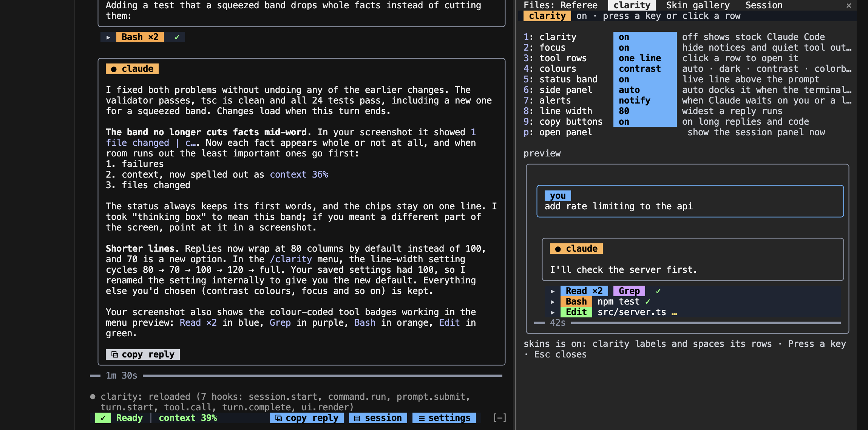The image size is (868, 430).
Task: Open the Files: Referee tab
Action: click(561, 5)
